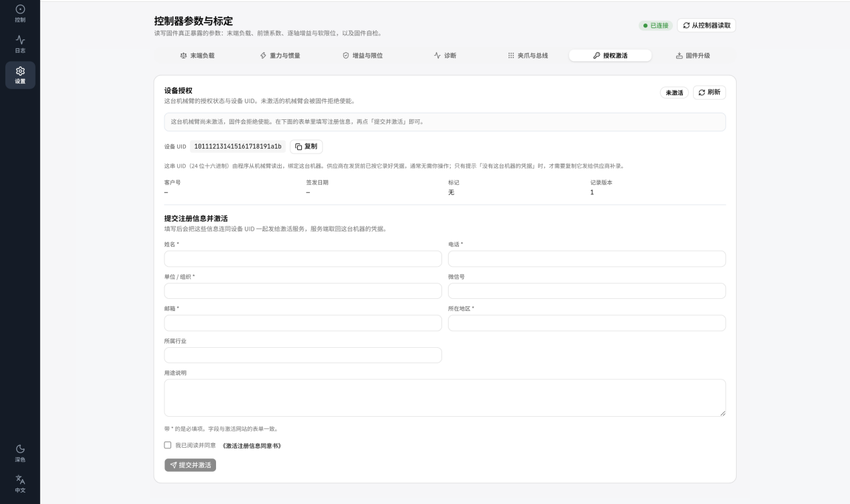Switch to 固件升级 tab

click(x=692, y=56)
